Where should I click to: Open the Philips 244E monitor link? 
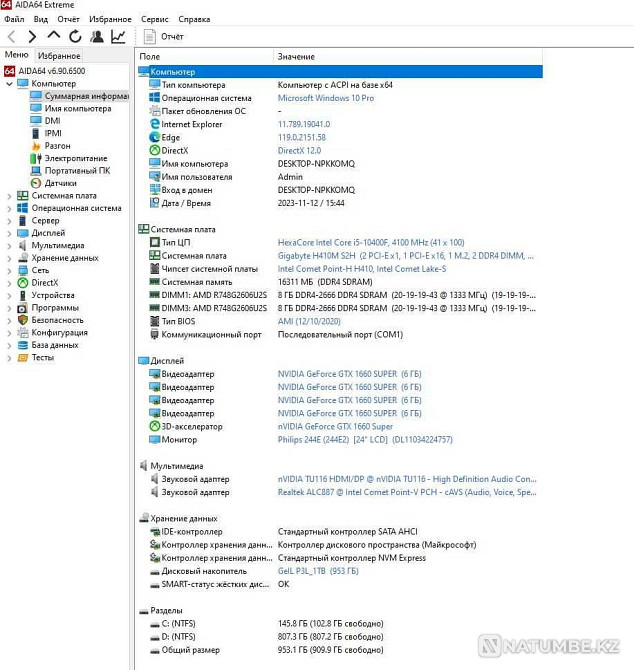point(365,439)
